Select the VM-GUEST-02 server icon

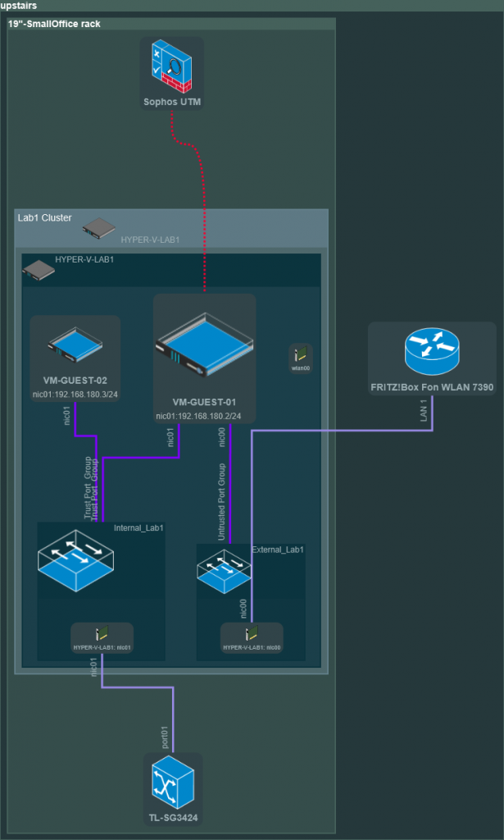pos(75,345)
